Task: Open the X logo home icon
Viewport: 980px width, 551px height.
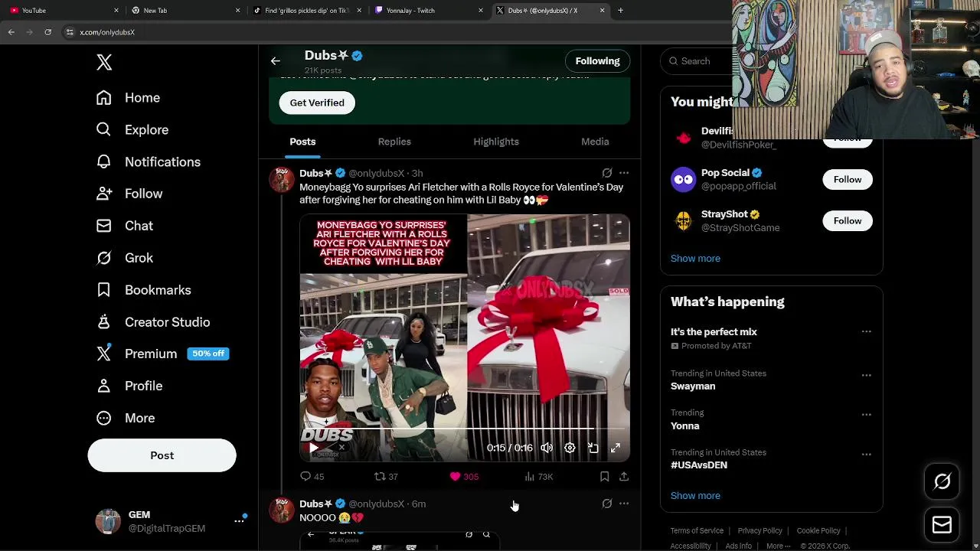Action: (104, 63)
